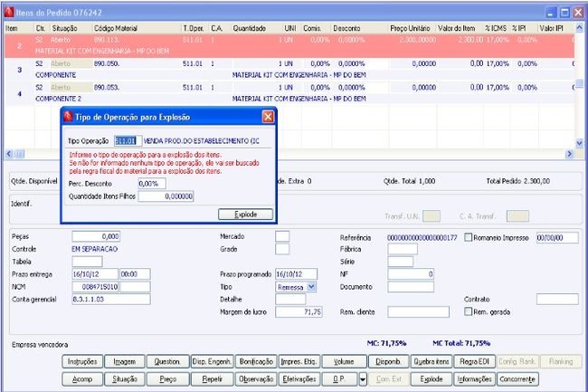Select item row 3 in the grid

(x=20, y=69)
